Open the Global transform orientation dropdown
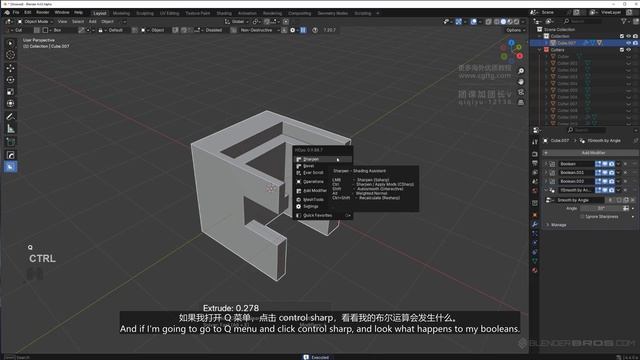 (x=237, y=22)
